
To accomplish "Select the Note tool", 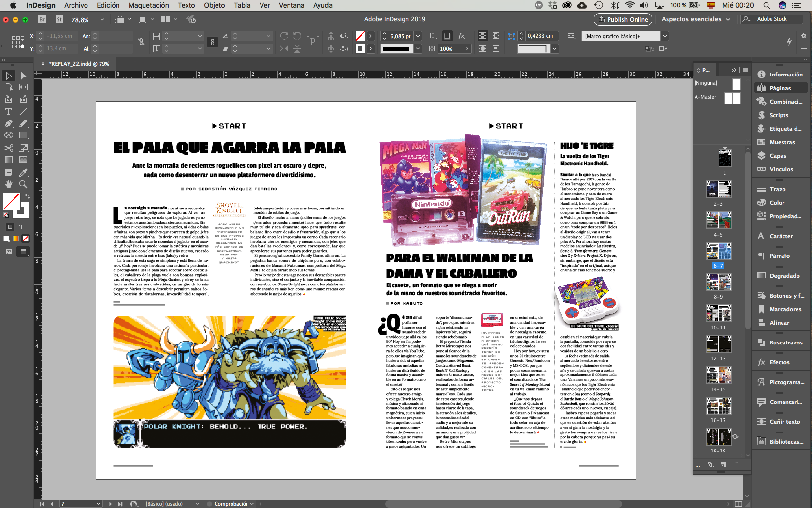I will point(9,173).
